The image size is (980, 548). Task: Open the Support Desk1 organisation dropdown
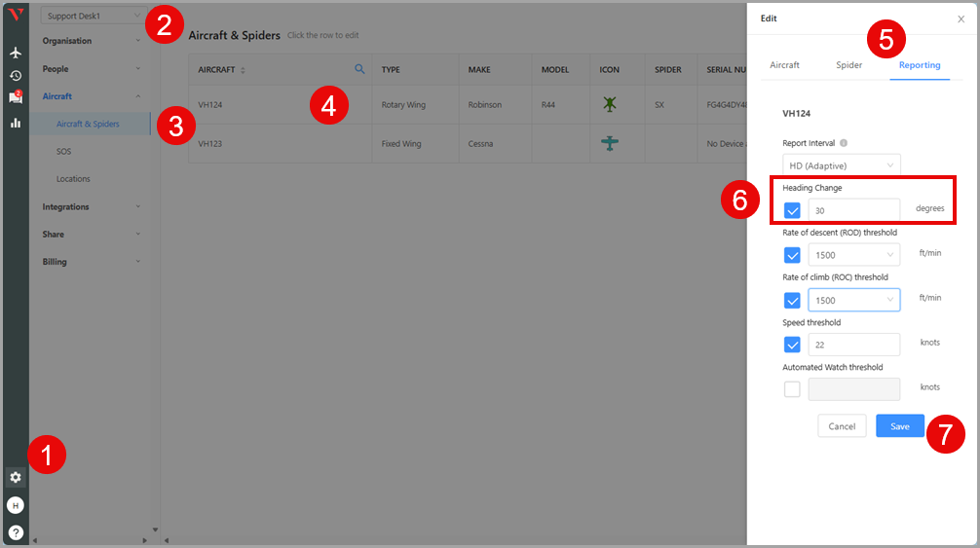coord(94,16)
